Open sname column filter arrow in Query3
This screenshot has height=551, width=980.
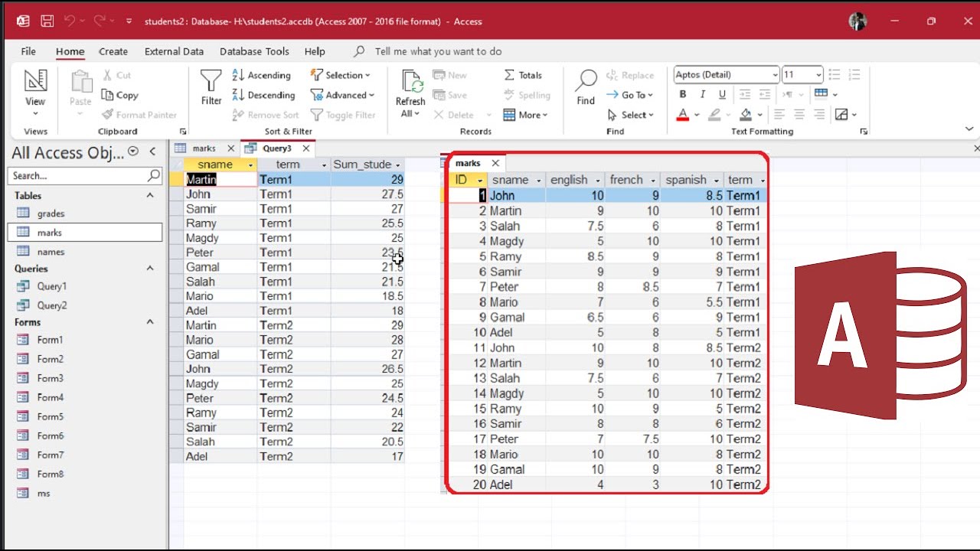click(x=251, y=165)
